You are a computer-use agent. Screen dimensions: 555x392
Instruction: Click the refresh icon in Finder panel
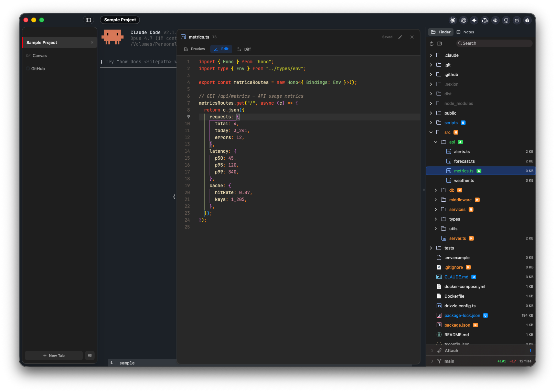[x=431, y=43]
